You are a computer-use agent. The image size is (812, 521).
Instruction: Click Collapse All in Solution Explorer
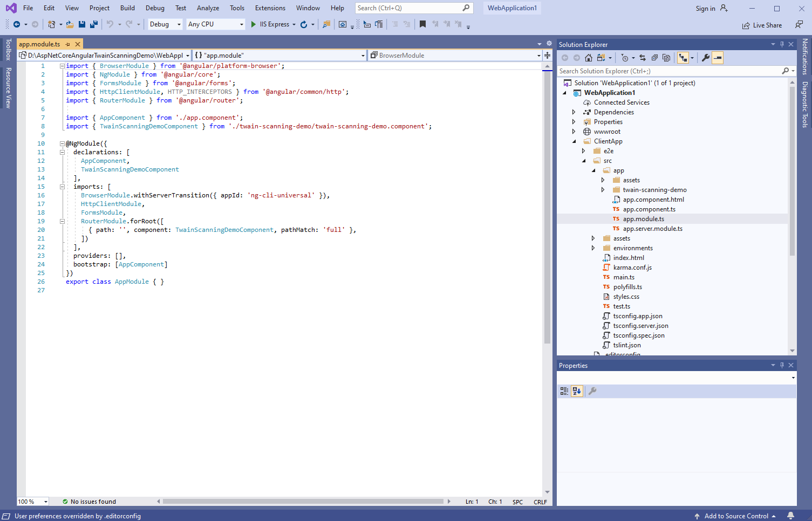tap(654, 58)
